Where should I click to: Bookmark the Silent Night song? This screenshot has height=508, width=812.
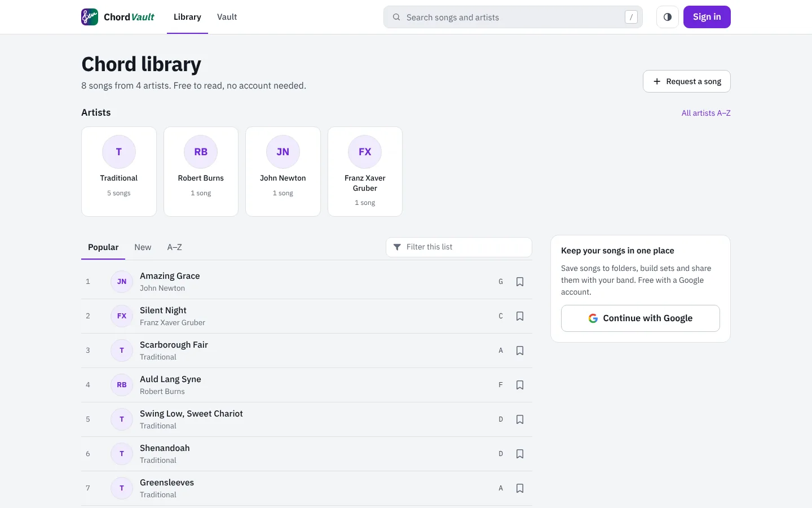[520, 316]
